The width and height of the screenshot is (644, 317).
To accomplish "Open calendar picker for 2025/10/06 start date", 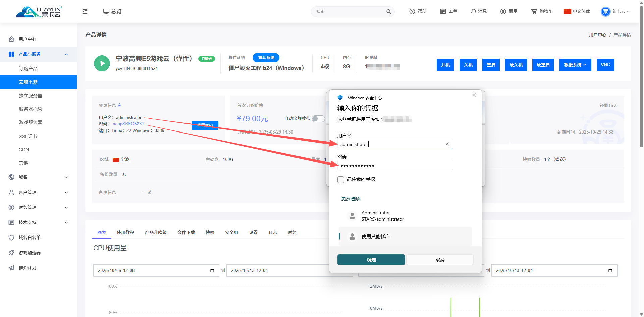I will 212,271.
